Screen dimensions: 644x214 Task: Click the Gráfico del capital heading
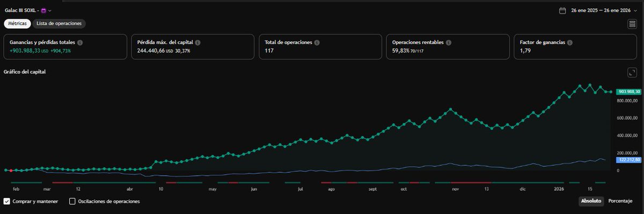pos(25,72)
